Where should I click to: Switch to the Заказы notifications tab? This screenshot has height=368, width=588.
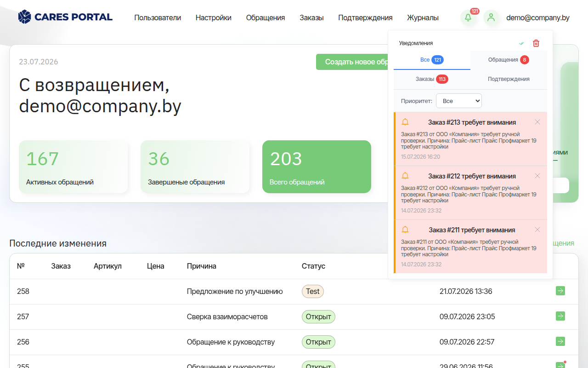tap(432, 79)
